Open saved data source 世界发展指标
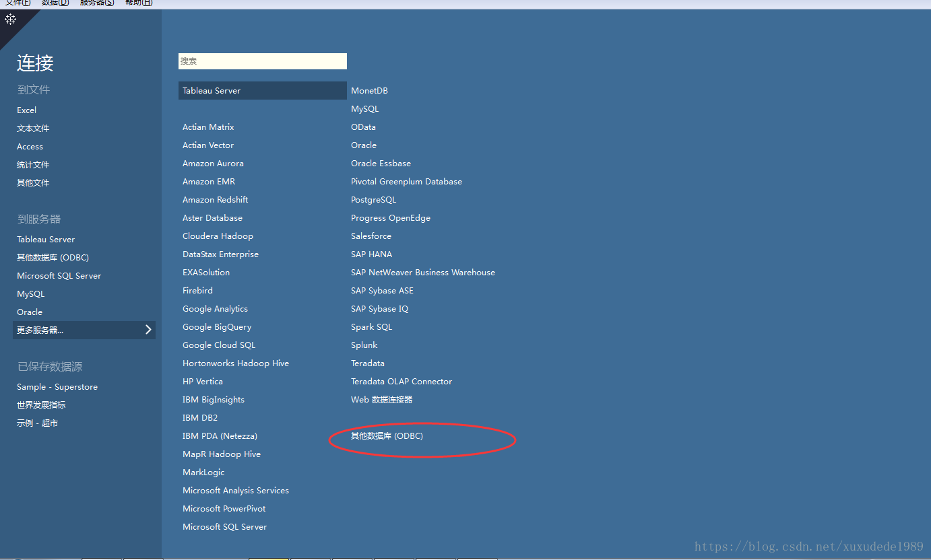 pyautogui.click(x=41, y=405)
